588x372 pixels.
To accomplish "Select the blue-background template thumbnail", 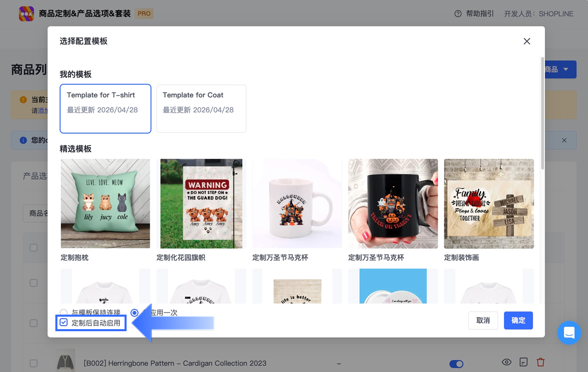I will pyautogui.click(x=393, y=286).
